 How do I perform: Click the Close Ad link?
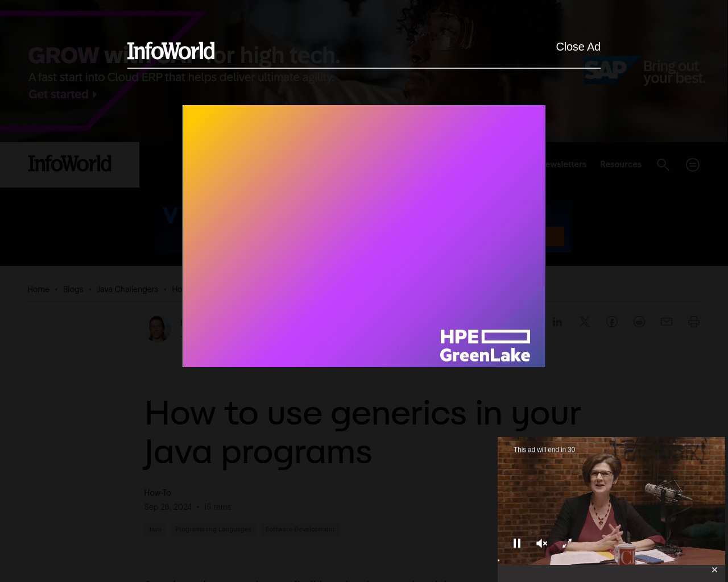coord(578,47)
